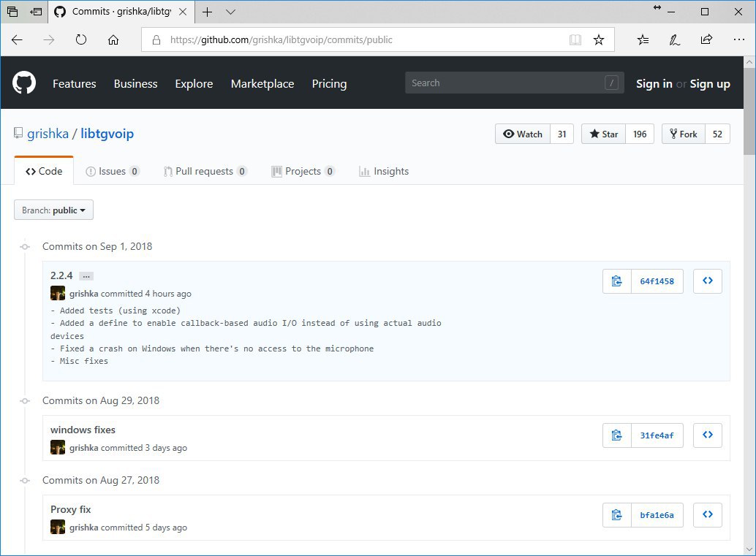Open browser settings and more menu
The height and width of the screenshot is (556, 756).
tap(738, 39)
